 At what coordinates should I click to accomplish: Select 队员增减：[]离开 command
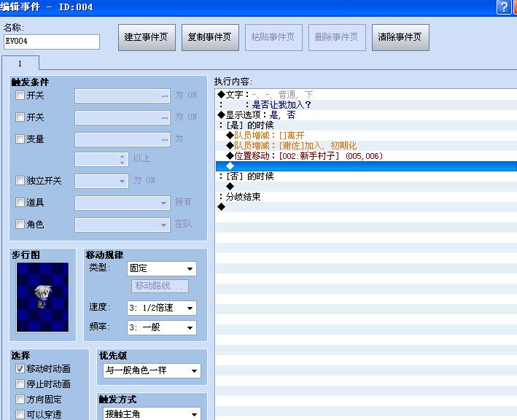[x=366, y=136]
